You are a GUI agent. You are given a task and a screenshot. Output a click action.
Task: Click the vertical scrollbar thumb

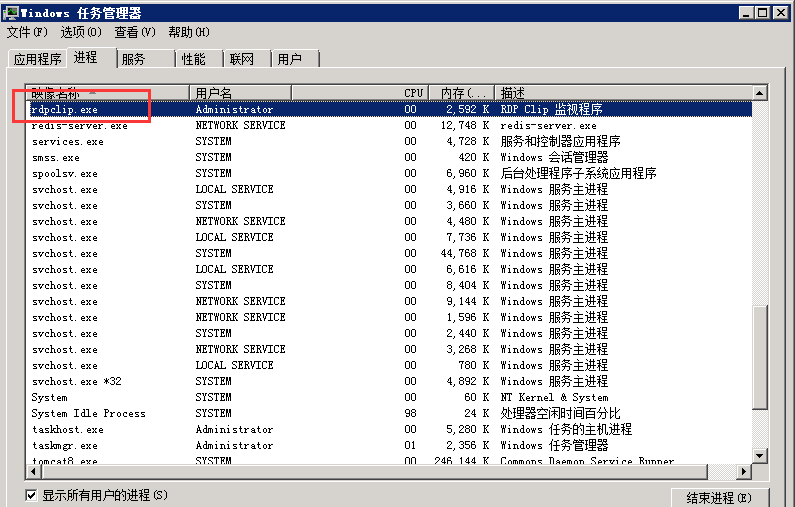point(760,356)
